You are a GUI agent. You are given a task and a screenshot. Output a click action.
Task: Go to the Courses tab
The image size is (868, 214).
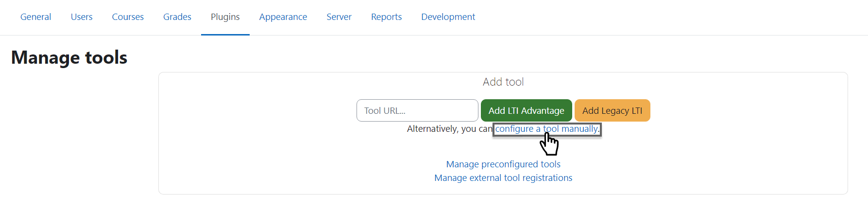click(x=128, y=17)
